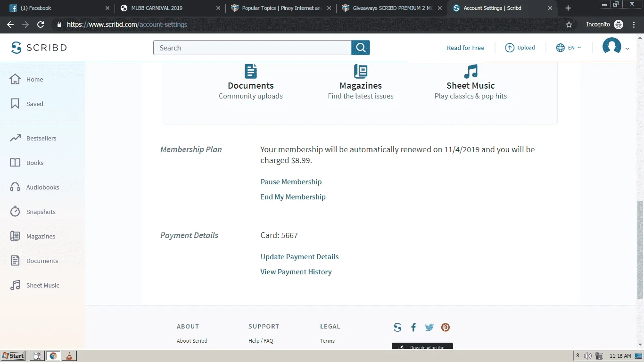Click the taskbar clock showing 11:18 AM

point(620,356)
